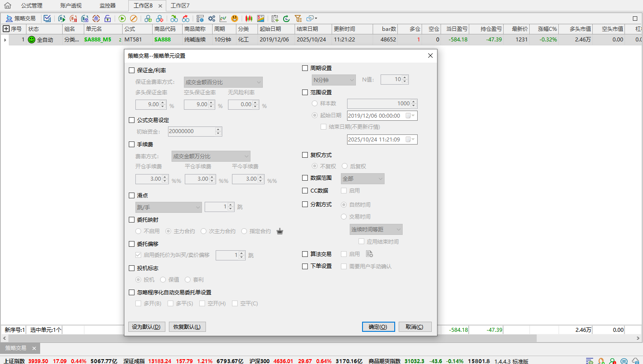This screenshot has height=364, width=643.
Task: Click the orange filter funnel toolbar icon
Action: coord(298,19)
